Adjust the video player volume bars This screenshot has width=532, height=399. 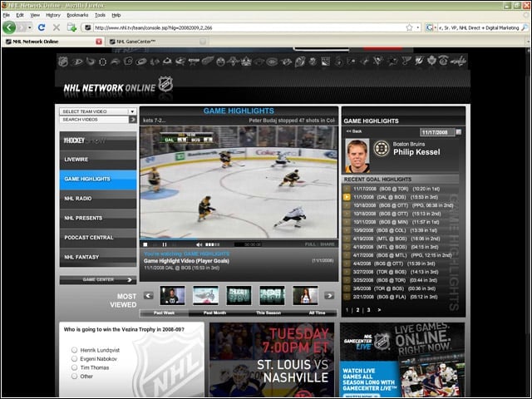tap(213, 244)
